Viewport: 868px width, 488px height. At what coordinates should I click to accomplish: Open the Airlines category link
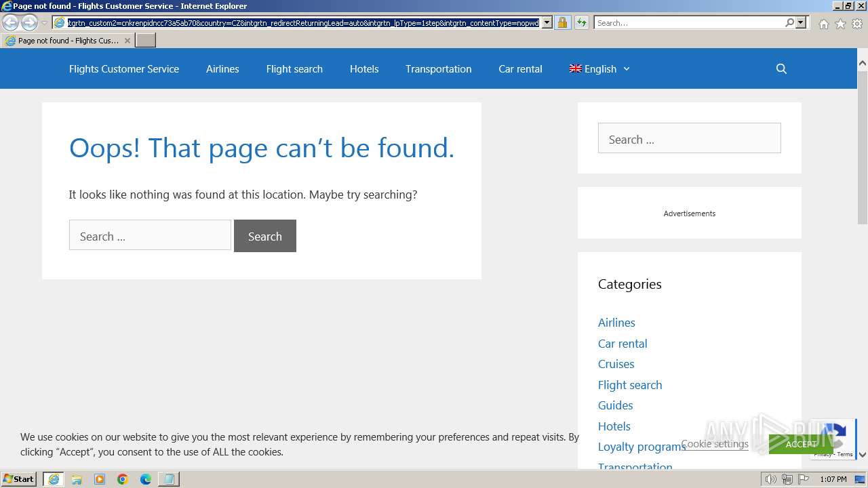coord(616,323)
